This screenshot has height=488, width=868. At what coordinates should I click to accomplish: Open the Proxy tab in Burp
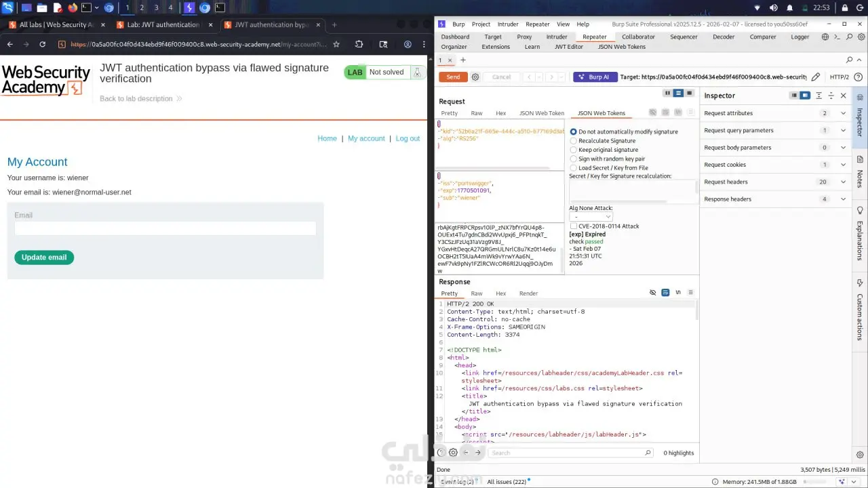(x=524, y=37)
